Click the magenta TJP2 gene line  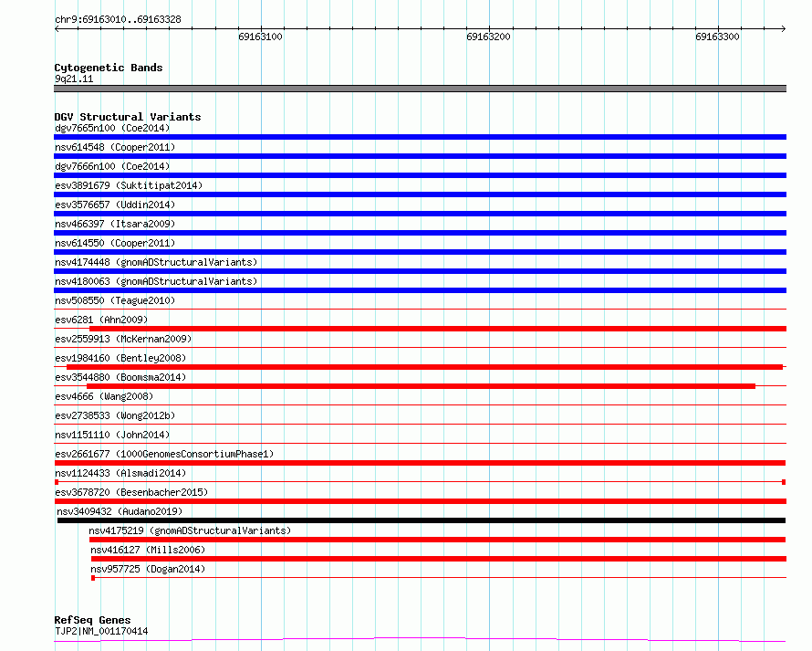coord(420,639)
